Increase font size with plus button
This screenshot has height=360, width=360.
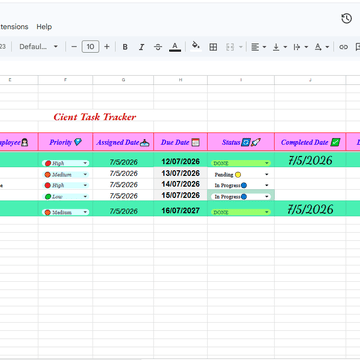pos(107,47)
